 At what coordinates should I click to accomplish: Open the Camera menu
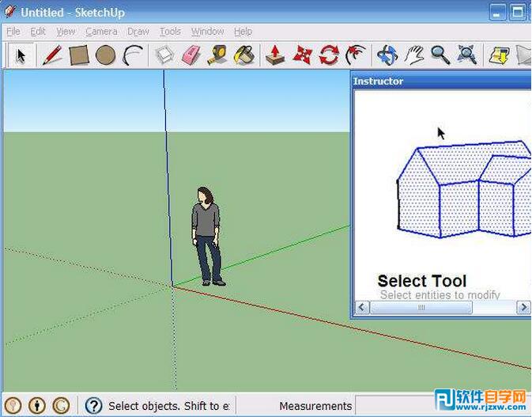(x=101, y=32)
